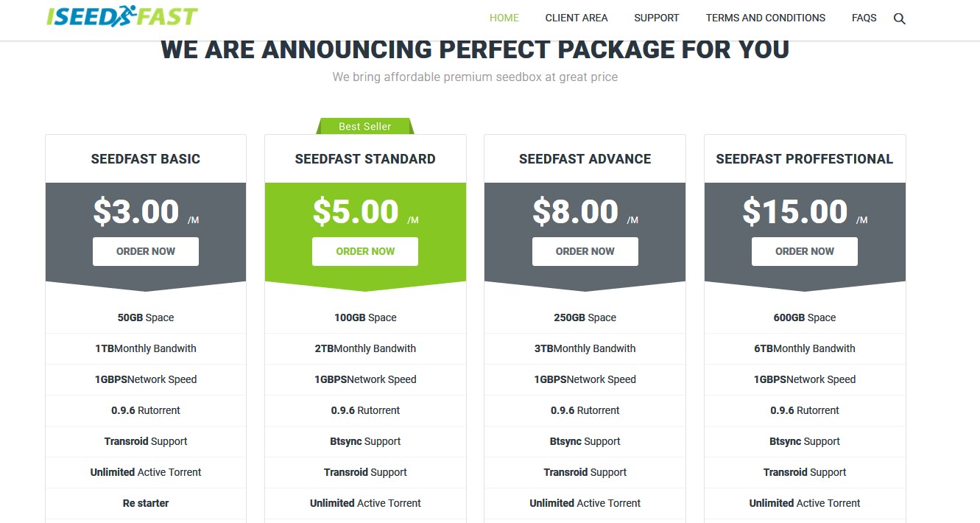Viewport: 980px width, 523px height.
Task: Open the SUPPORT menu link
Action: [x=657, y=18]
